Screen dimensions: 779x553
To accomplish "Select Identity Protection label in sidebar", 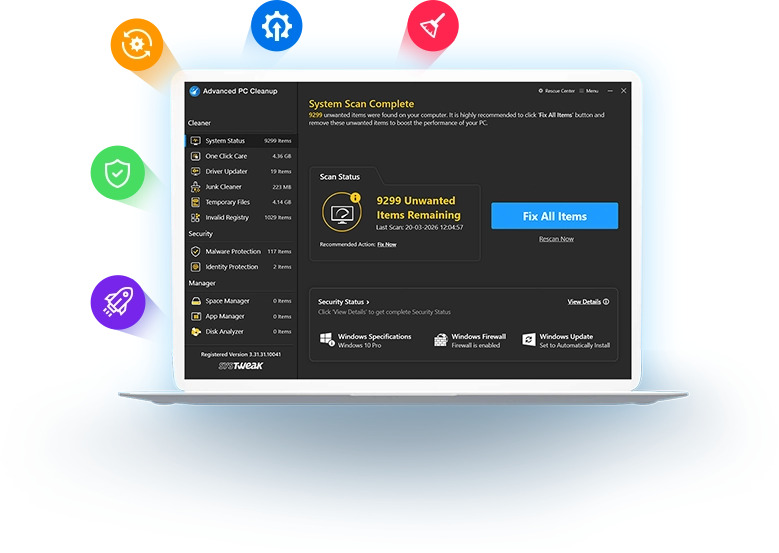I will (x=232, y=267).
